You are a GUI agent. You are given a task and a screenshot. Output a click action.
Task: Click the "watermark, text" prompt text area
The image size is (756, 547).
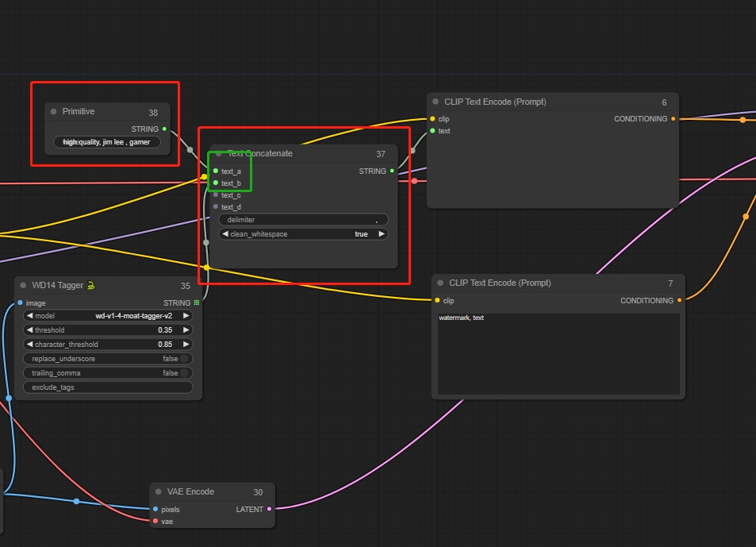pyautogui.click(x=558, y=353)
